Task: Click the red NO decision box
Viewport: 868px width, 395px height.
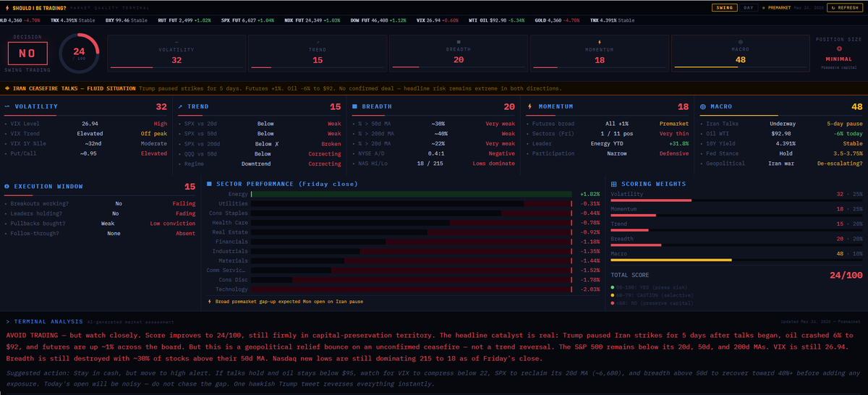Action: coord(27,53)
